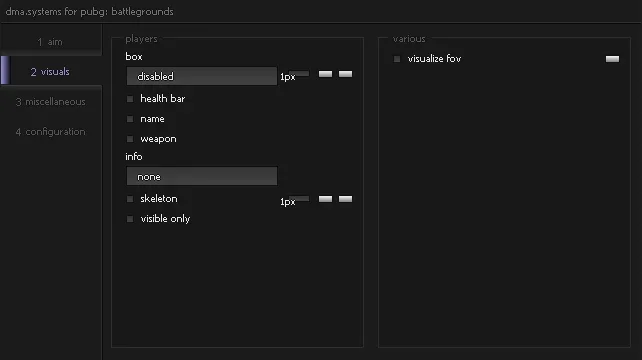
Task: Open the right color swatch in skeleton row
Action: click(345, 199)
